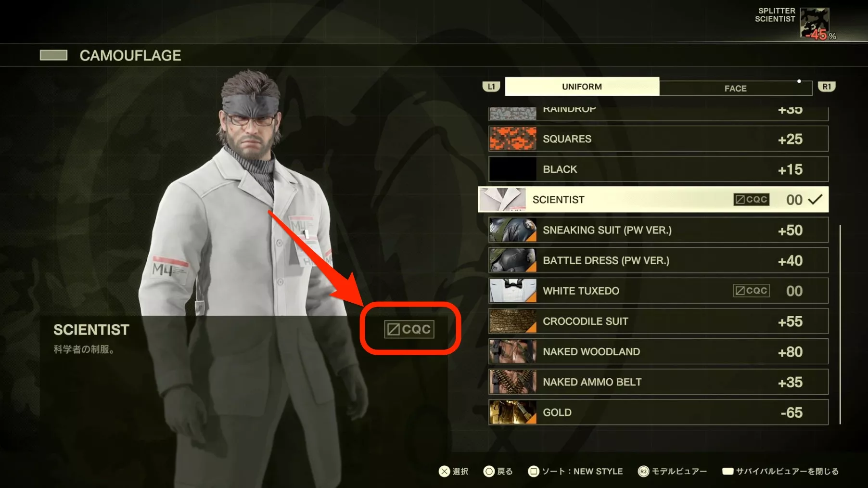The height and width of the screenshot is (488, 868).
Task: Click the CQC badge on the White Tuxedo row
Action: click(751, 291)
